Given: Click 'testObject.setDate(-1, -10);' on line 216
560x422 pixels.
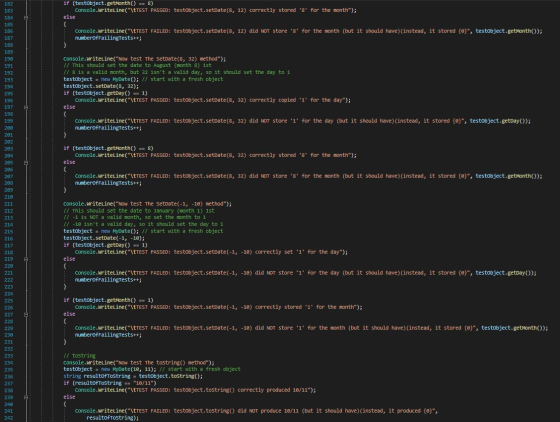Looking at the screenshot, I should coord(104,238).
